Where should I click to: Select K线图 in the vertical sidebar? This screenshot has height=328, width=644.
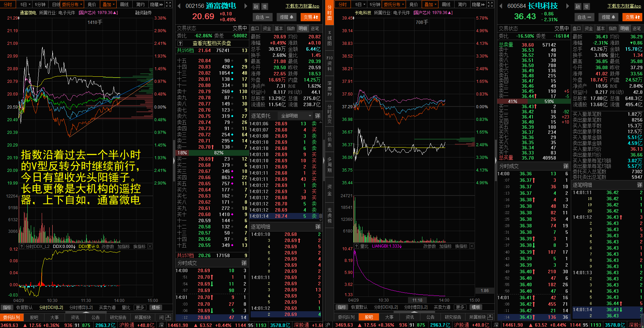click(x=329, y=38)
